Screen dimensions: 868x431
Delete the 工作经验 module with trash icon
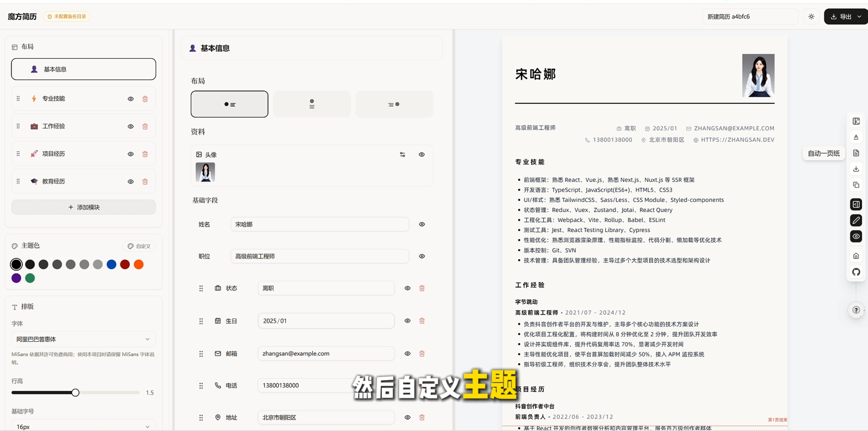coord(145,126)
